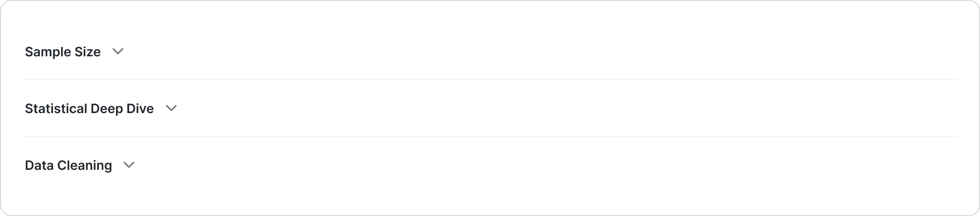The height and width of the screenshot is (216, 980).
Task: Click the Sample Size heading text
Action: pyautogui.click(x=63, y=52)
